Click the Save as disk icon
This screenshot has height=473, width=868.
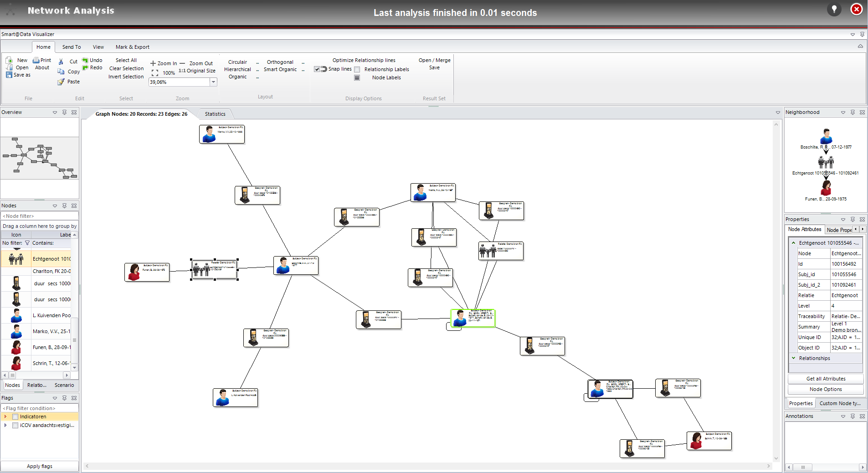(9, 75)
